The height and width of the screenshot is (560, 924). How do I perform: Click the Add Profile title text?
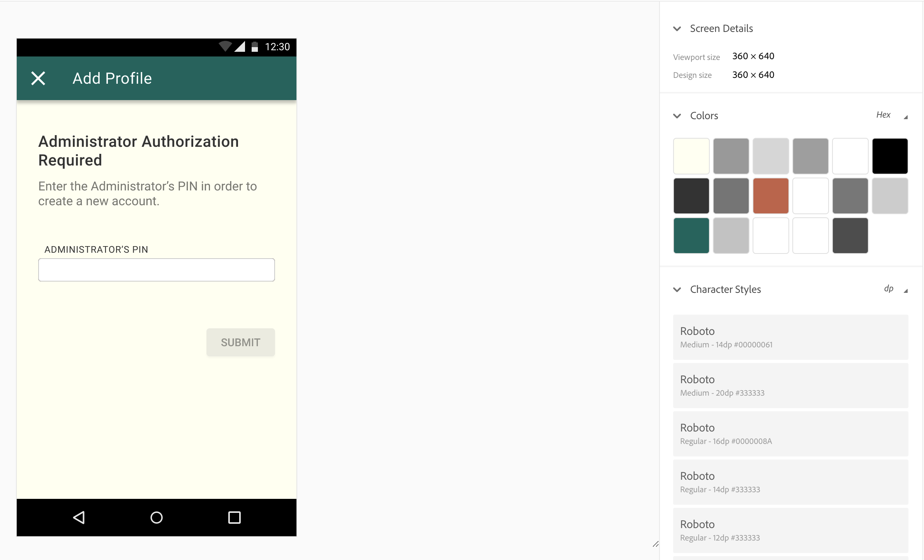(112, 78)
